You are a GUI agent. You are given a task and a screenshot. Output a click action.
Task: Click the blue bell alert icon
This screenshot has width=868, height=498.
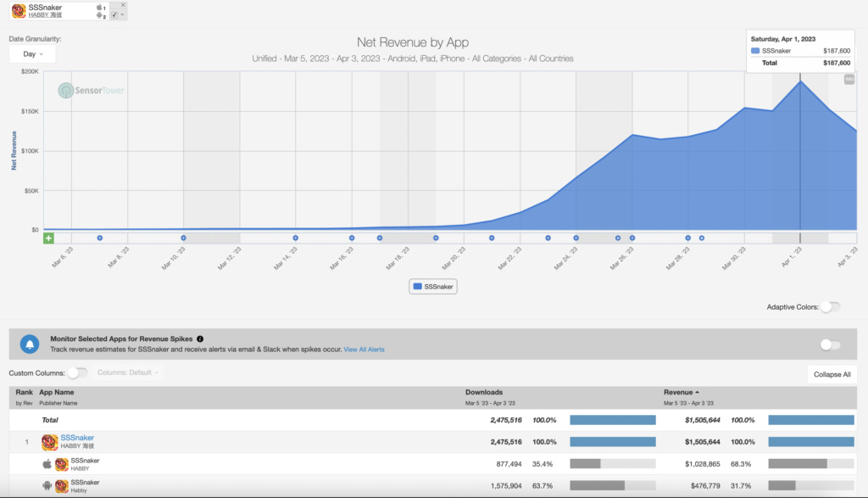[30, 344]
